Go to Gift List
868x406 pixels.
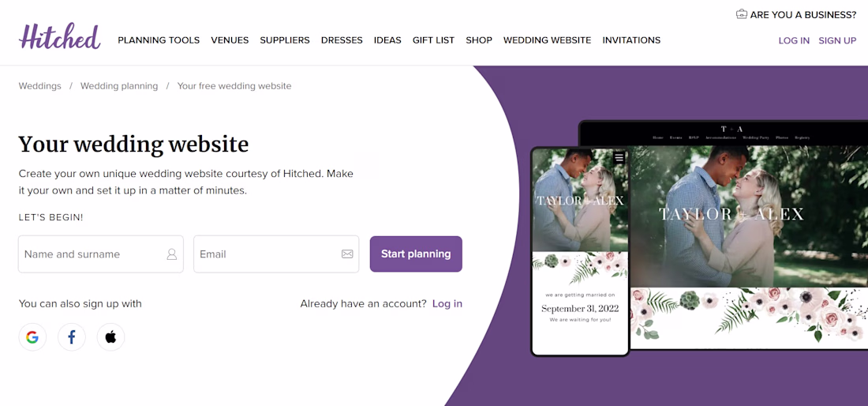tap(433, 40)
